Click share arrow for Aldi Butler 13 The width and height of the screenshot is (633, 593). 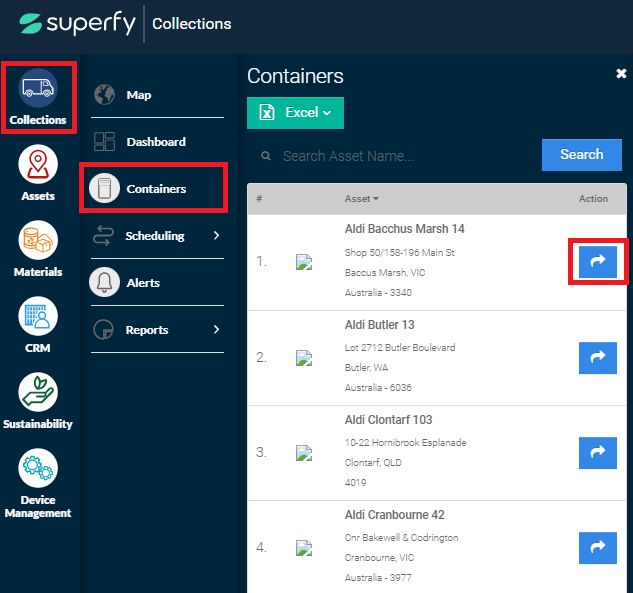597,358
